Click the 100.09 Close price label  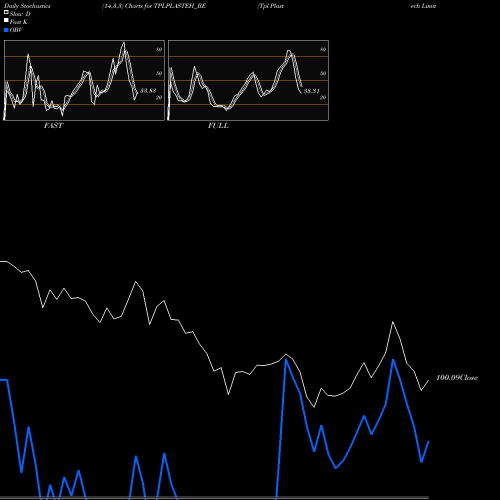point(457,378)
